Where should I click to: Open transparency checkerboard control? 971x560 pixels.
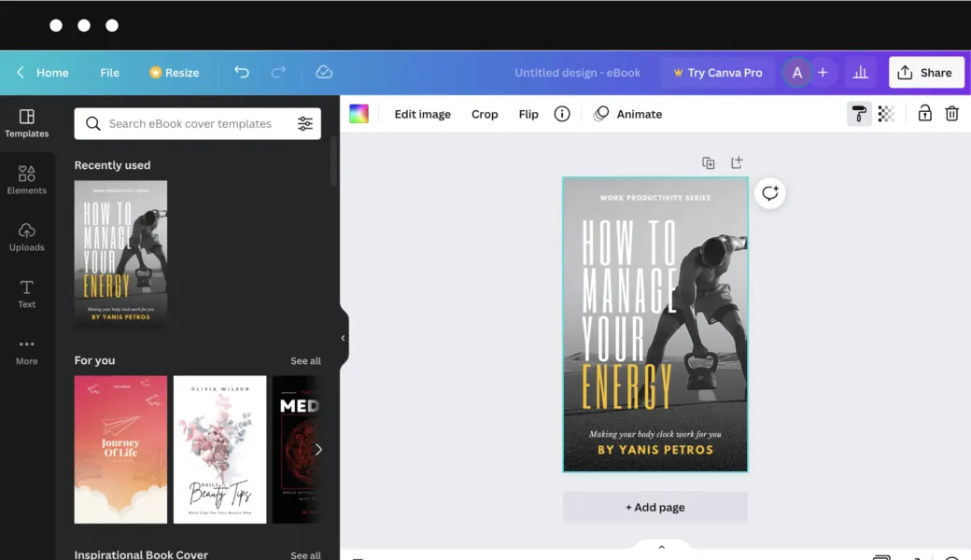pyautogui.click(x=886, y=114)
